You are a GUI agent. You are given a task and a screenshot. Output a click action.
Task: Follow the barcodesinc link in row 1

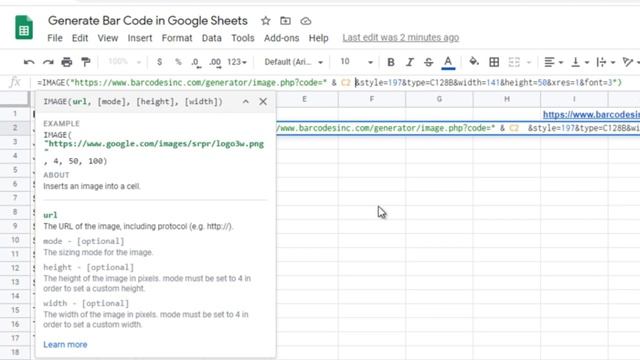tap(591, 115)
